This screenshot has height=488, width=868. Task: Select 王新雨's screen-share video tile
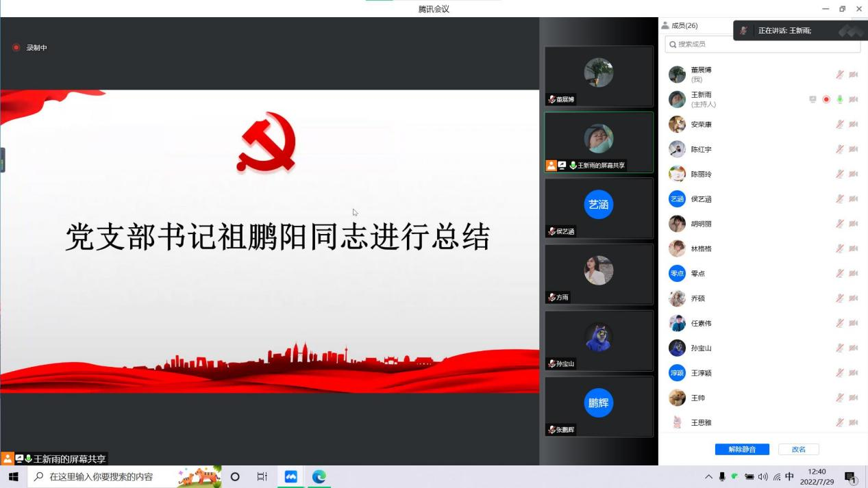click(599, 142)
